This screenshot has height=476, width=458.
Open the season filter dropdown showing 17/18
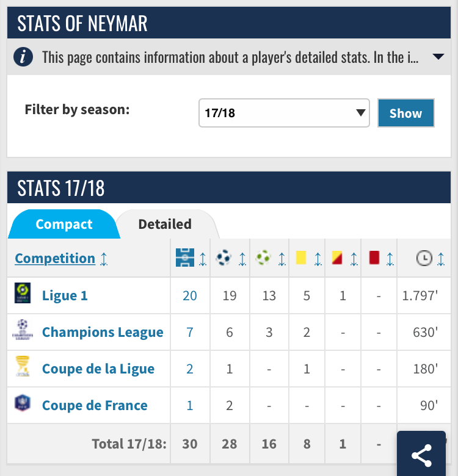tap(284, 113)
